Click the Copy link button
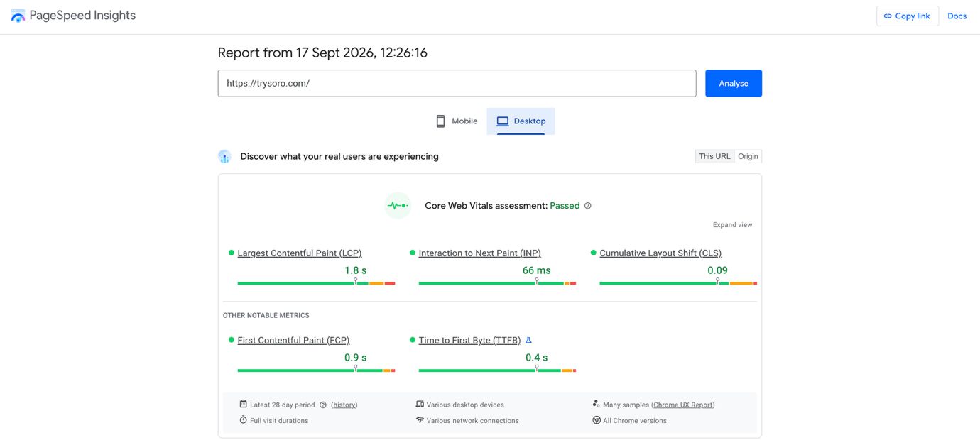980x440 pixels. point(908,16)
